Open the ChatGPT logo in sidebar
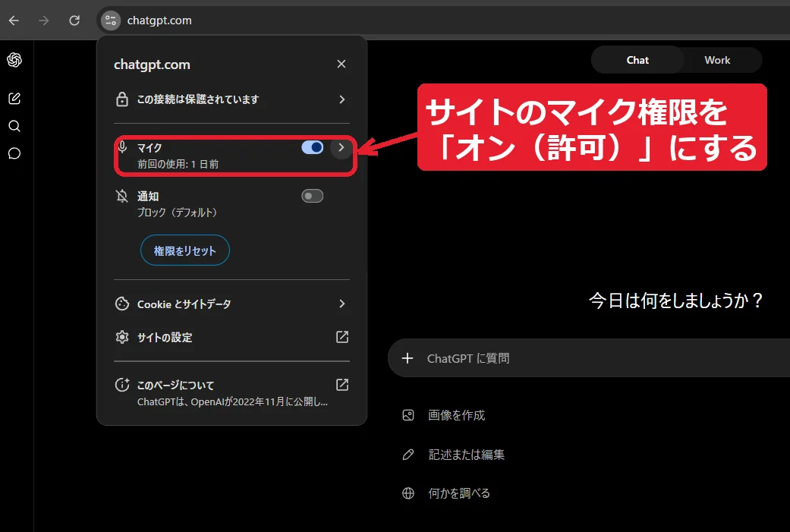Image resolution: width=790 pixels, height=532 pixels. 14,60
